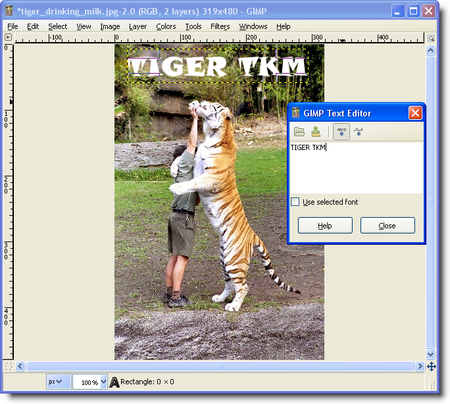Open image menu arrow at ruler corner

coord(8,37)
